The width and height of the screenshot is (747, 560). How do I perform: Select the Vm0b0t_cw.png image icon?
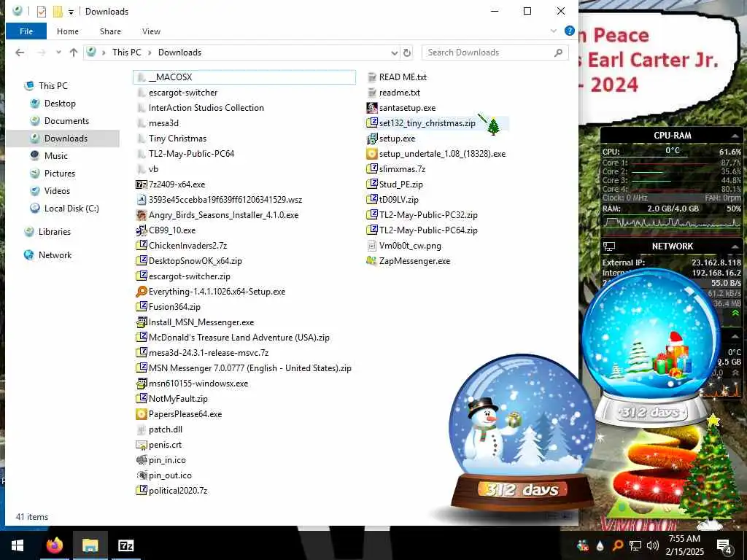point(372,246)
